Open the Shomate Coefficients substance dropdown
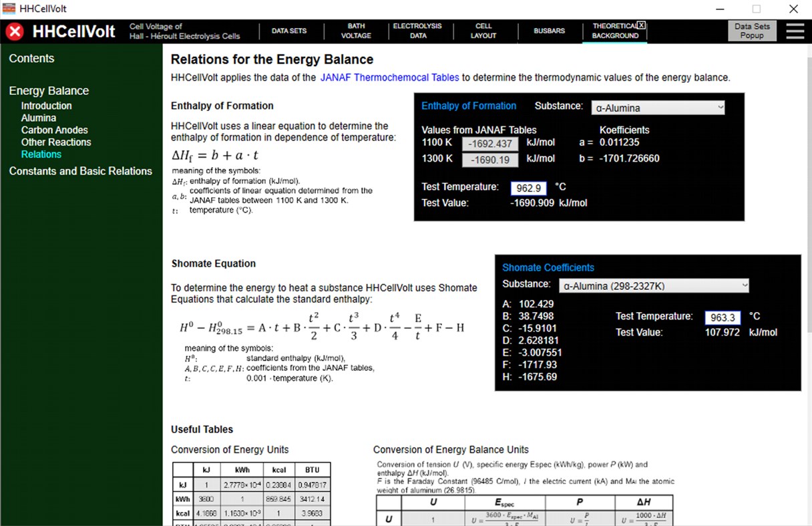 (653, 285)
